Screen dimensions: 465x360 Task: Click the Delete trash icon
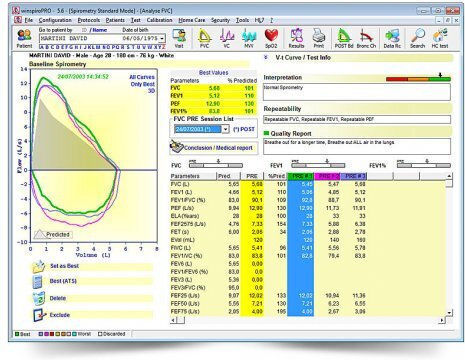(39, 298)
